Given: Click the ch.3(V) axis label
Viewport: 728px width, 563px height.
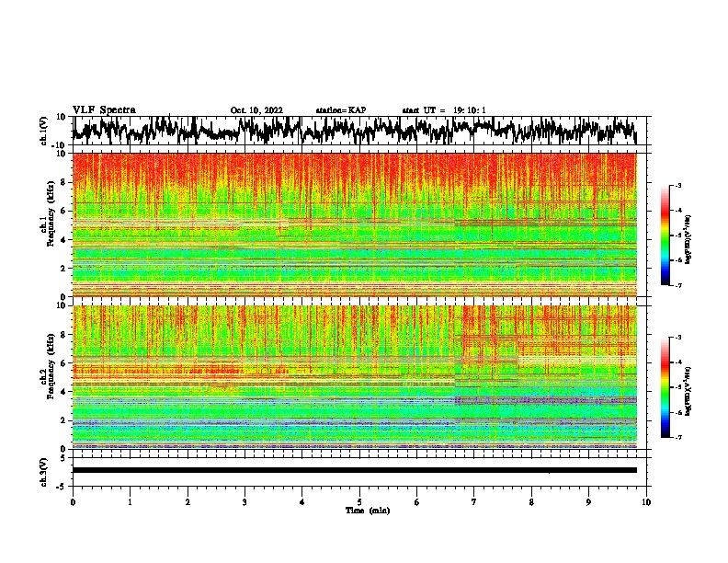Looking at the screenshot, I should coord(44,472).
